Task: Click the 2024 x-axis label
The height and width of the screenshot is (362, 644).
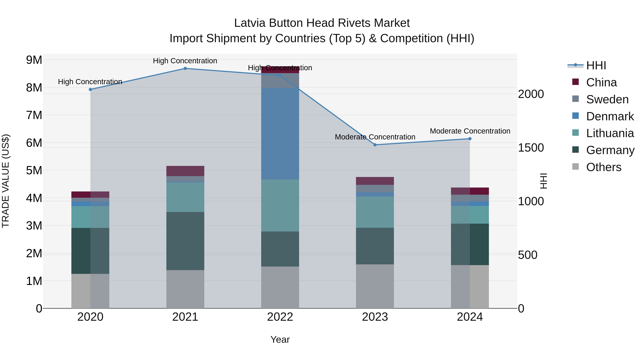Action: (x=470, y=317)
